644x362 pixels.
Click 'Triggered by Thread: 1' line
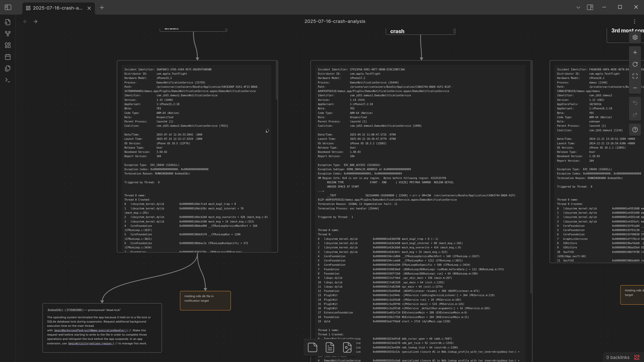(x=335, y=217)
